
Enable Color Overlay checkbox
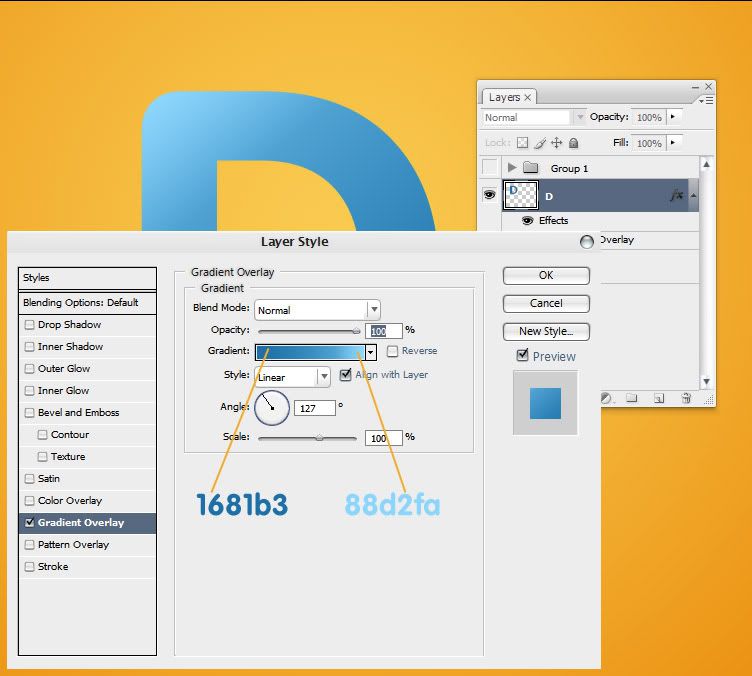[x=29, y=501]
